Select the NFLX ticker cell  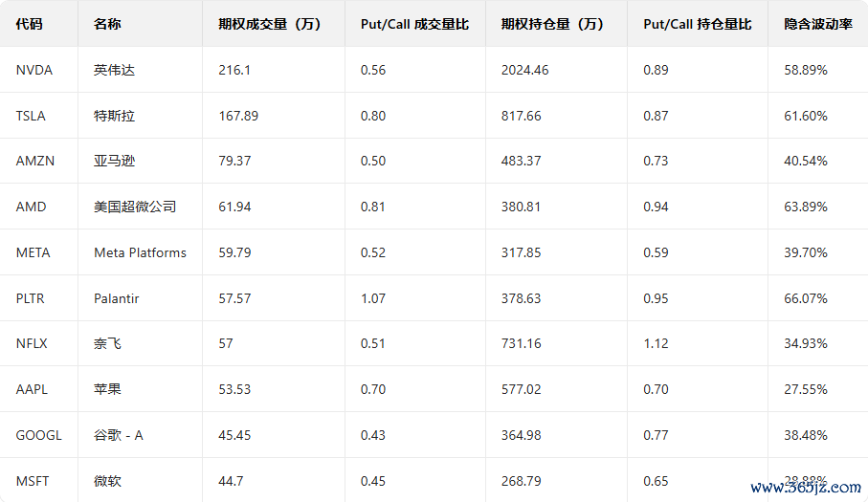(32, 343)
